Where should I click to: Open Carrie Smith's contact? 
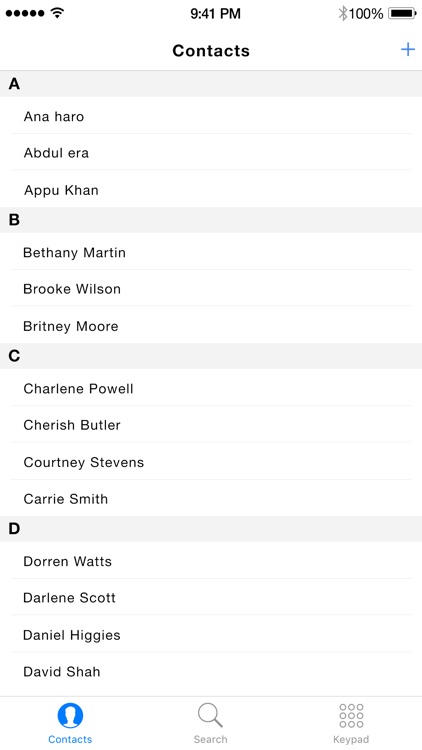click(x=211, y=499)
